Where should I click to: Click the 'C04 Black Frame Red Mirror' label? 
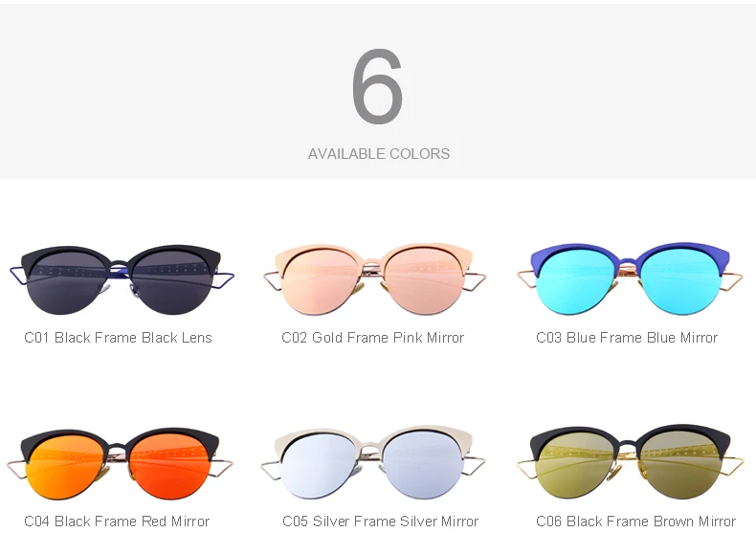(117, 522)
